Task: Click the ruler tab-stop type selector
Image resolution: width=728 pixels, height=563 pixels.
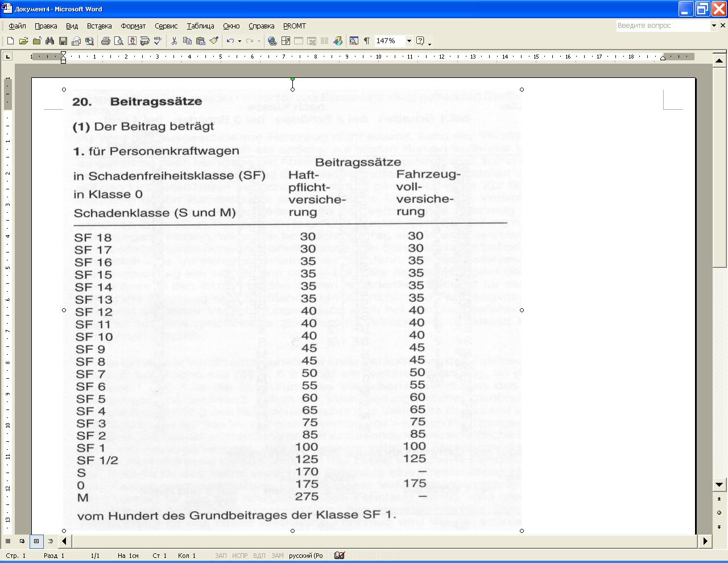Action: pos(7,56)
